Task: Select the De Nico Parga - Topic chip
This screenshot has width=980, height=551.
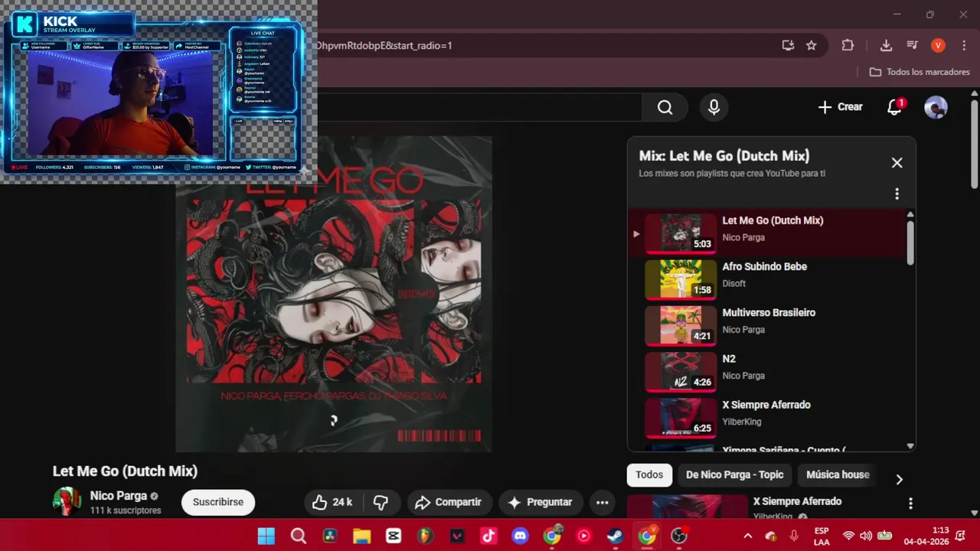Action: click(x=734, y=474)
